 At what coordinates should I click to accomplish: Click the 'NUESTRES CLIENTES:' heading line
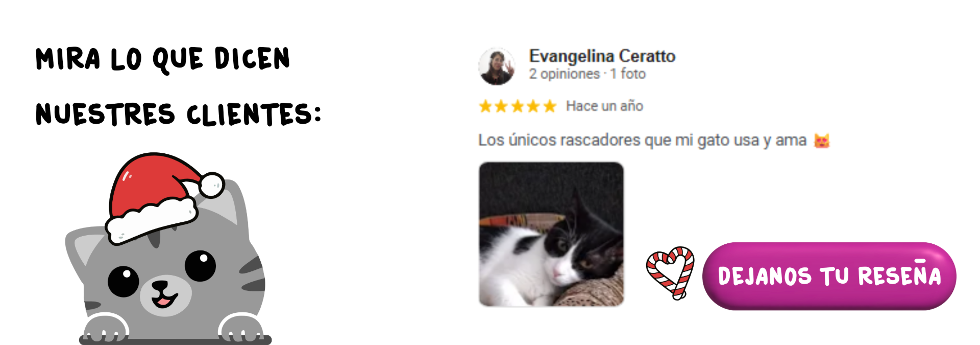pyautogui.click(x=179, y=114)
